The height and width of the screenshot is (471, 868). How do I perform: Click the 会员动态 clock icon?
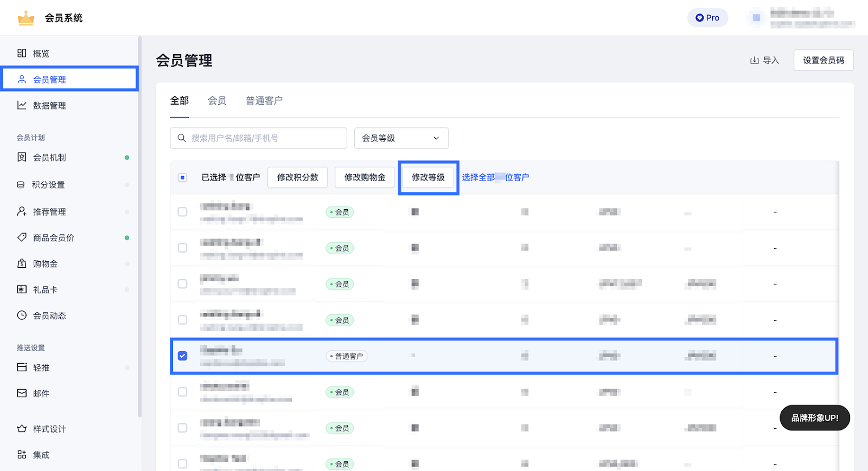22,315
